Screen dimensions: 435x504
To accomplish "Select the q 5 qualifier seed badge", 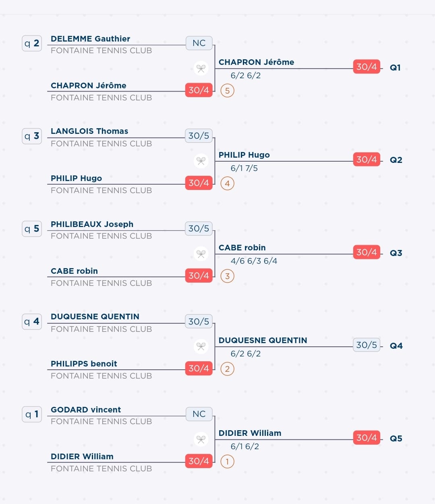I will (x=32, y=229).
